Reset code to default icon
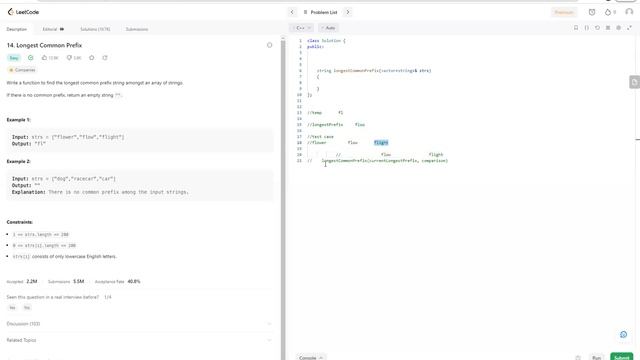Image resolution: width=640 pixels, height=360 pixels. click(597, 28)
